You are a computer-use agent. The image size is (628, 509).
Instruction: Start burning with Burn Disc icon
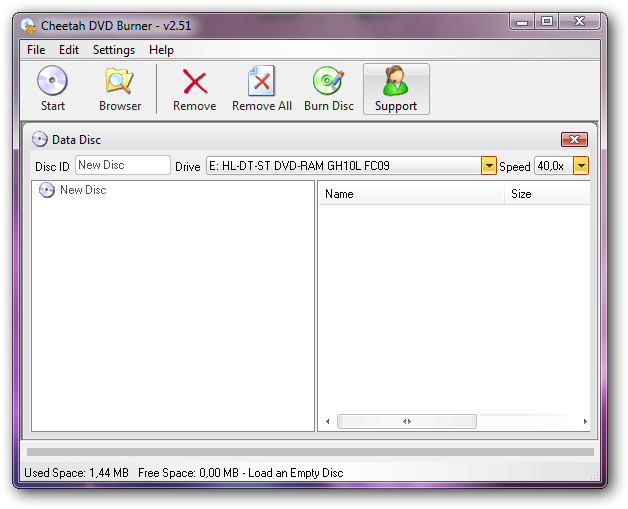pyautogui.click(x=328, y=80)
